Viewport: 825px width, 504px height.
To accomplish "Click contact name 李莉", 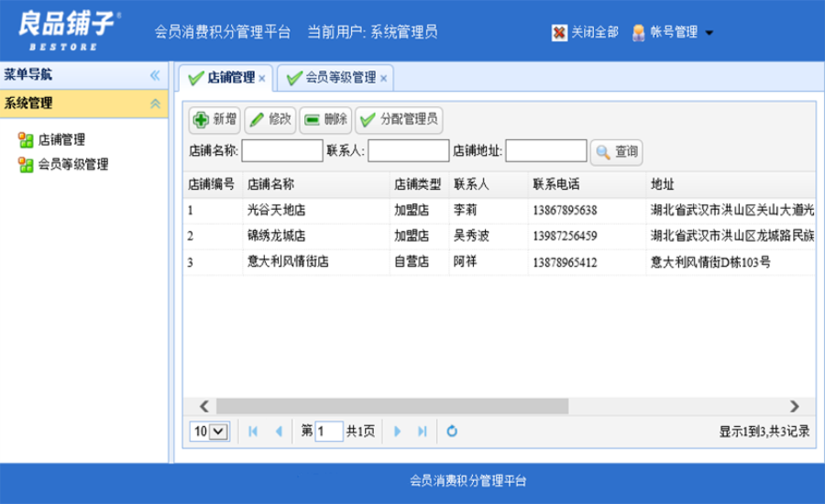I will point(465,210).
